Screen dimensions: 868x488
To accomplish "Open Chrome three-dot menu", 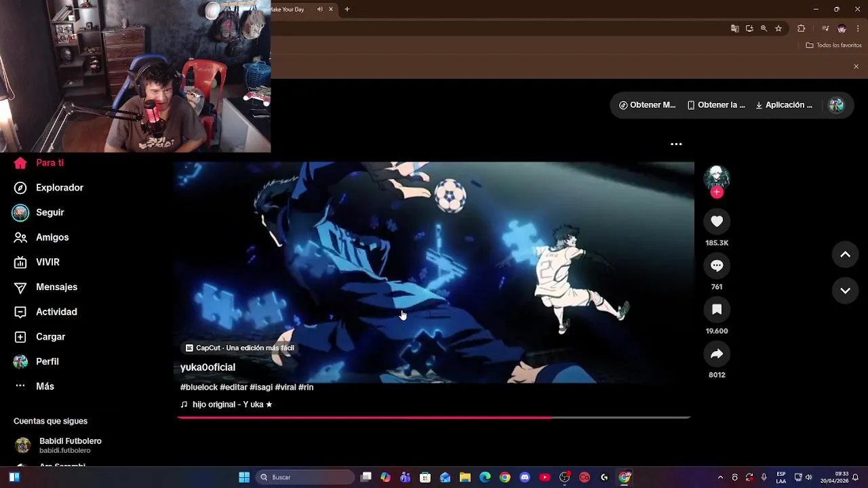I will tap(858, 28).
